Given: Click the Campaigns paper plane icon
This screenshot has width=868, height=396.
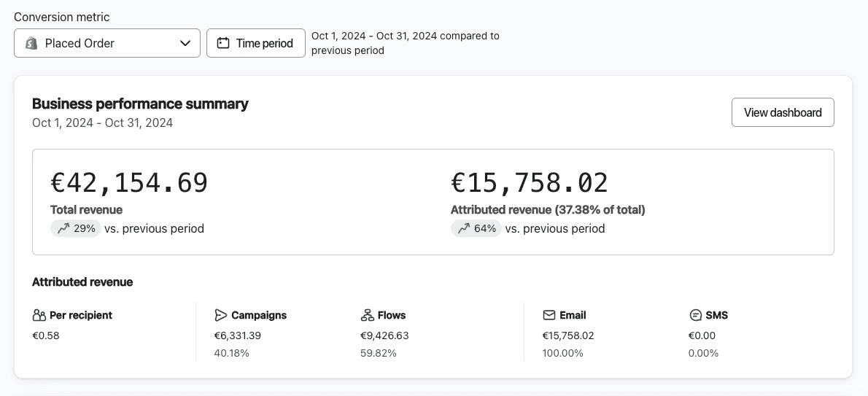Looking at the screenshot, I should 221,315.
